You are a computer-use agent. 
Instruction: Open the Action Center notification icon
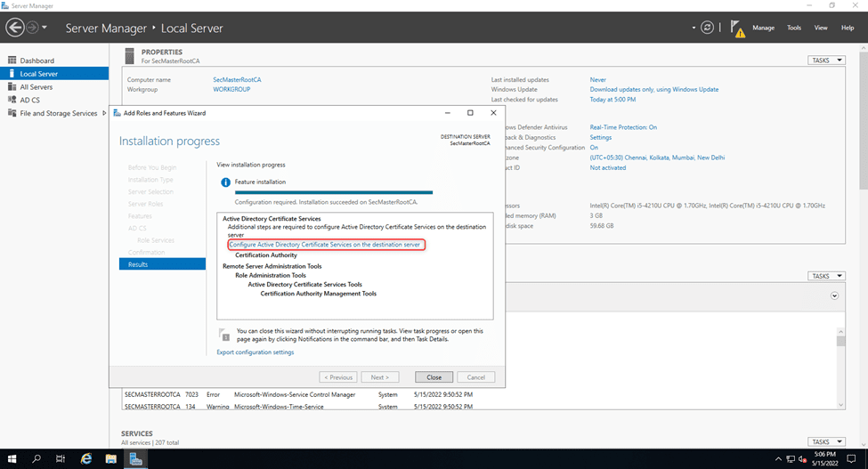click(x=851, y=459)
